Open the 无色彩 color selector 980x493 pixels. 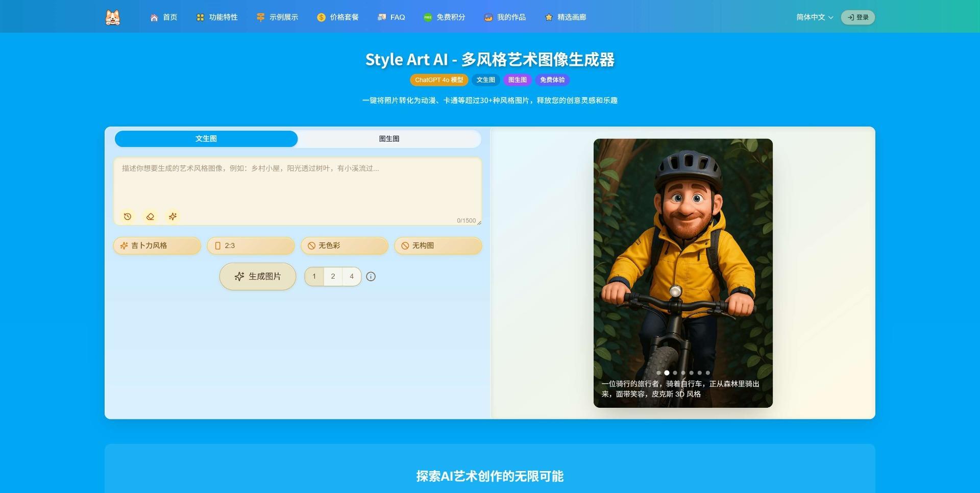click(345, 245)
